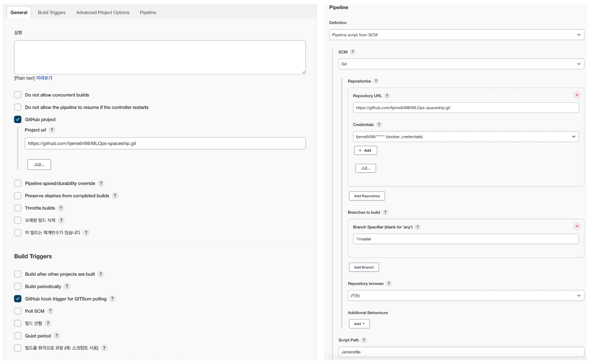
Task: Open help for 빌드를 원격으로 유발
Action: tap(104, 348)
